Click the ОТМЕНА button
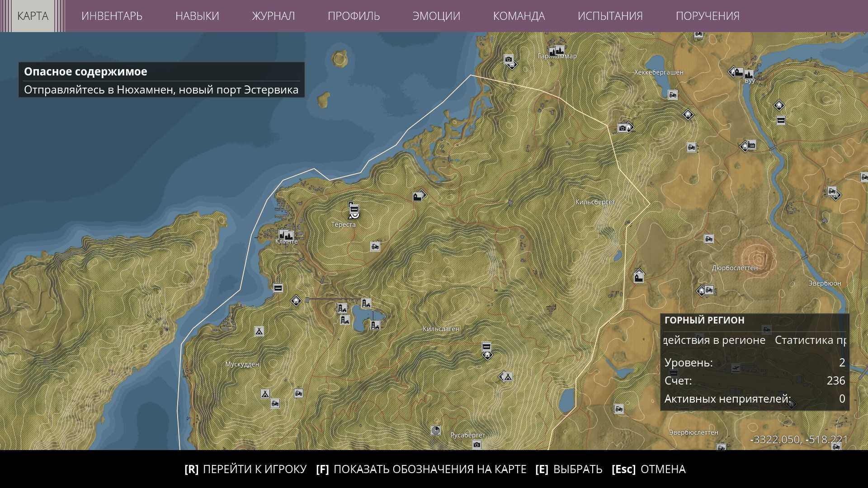This screenshot has height=488, width=868. (x=648, y=469)
